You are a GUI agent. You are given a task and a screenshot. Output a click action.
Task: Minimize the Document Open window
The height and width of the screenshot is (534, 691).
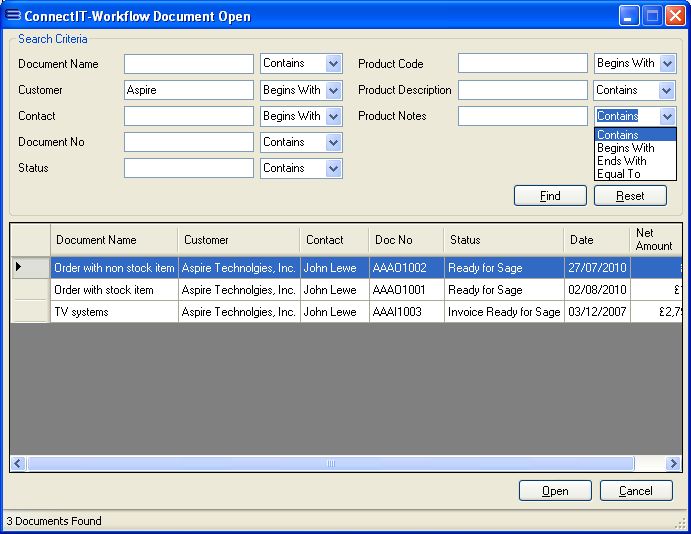click(x=629, y=16)
